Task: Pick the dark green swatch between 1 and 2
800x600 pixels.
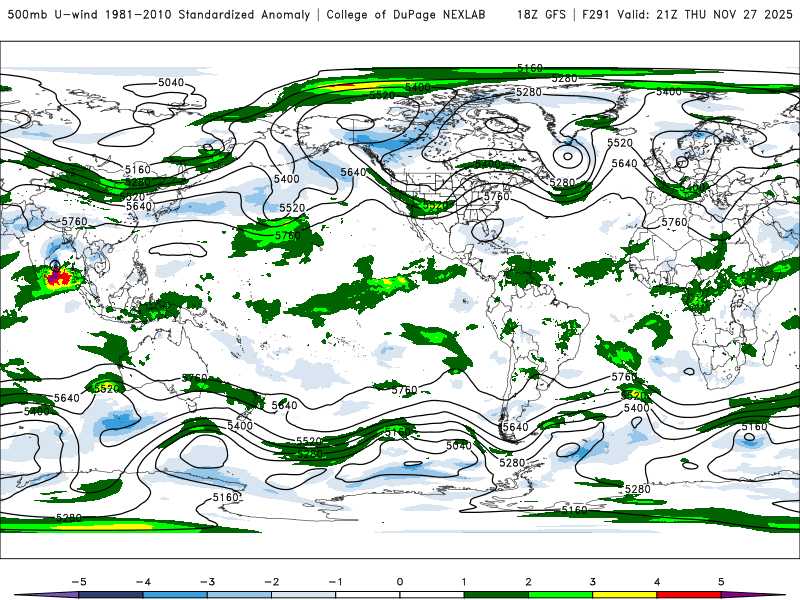Action: (496, 595)
